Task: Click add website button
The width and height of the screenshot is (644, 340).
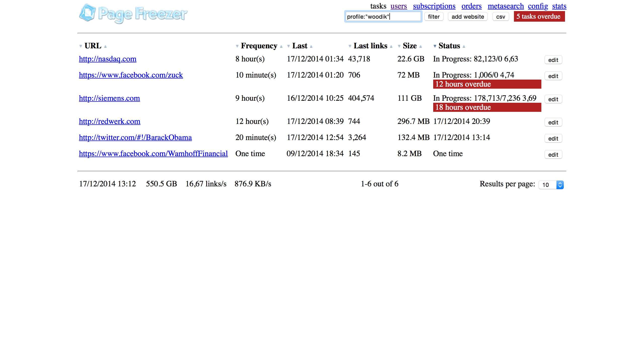Action: pyautogui.click(x=468, y=17)
